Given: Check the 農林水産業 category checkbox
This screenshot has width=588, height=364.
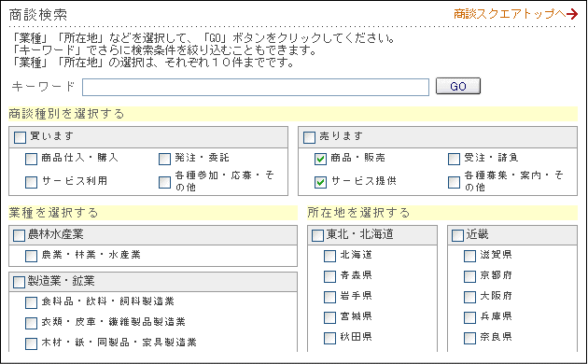Looking at the screenshot, I should 19,236.
